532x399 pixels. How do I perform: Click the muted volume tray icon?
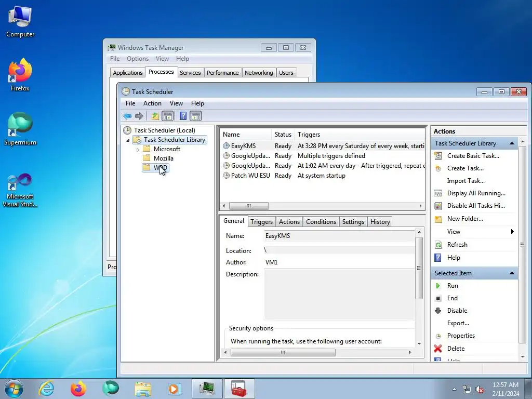point(480,390)
